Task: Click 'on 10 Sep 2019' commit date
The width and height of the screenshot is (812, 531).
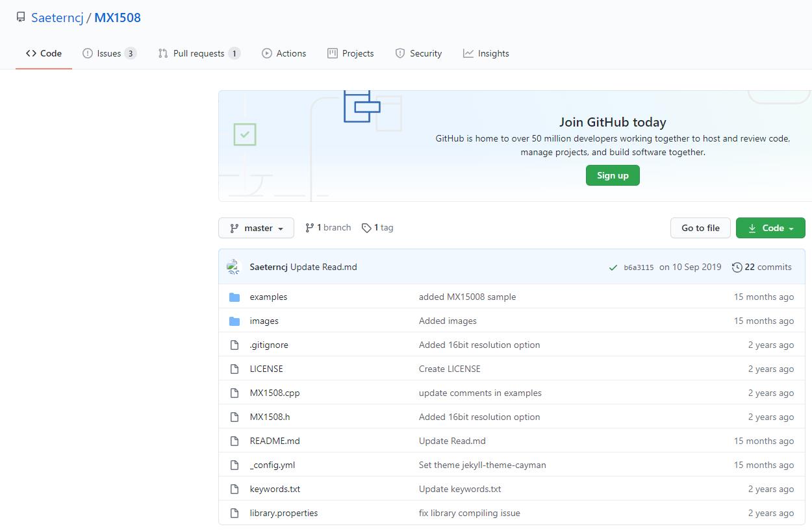Action: tap(690, 267)
